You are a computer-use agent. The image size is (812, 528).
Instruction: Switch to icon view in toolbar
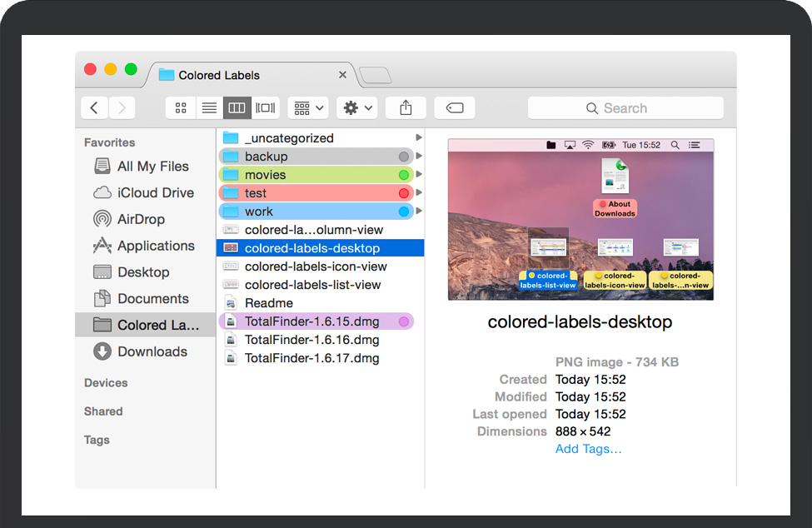point(181,107)
